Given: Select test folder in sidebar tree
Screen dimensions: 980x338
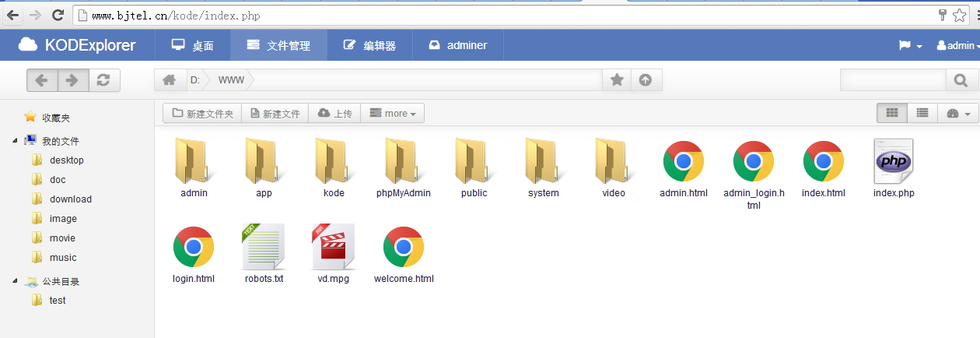Looking at the screenshot, I should 58,301.
